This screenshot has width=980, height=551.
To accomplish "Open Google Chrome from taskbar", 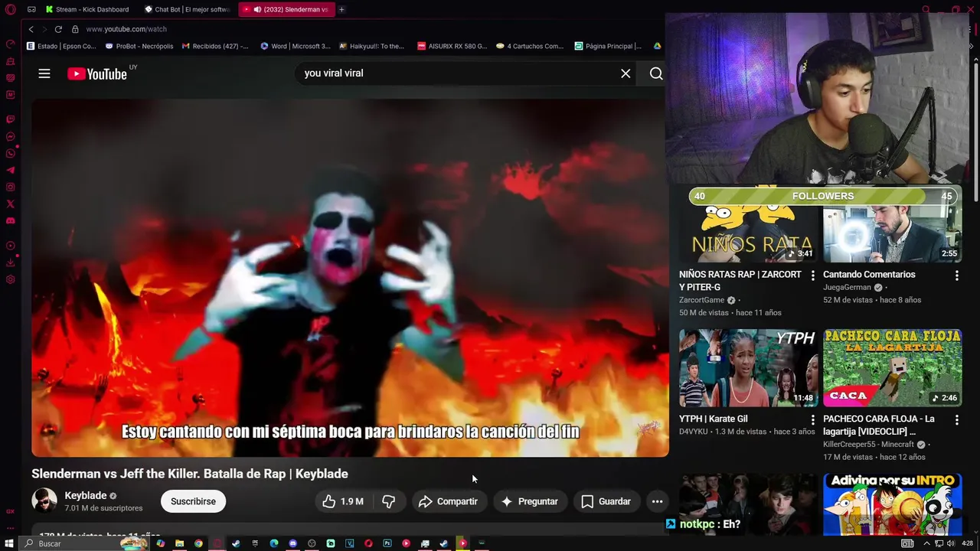I will click(198, 543).
